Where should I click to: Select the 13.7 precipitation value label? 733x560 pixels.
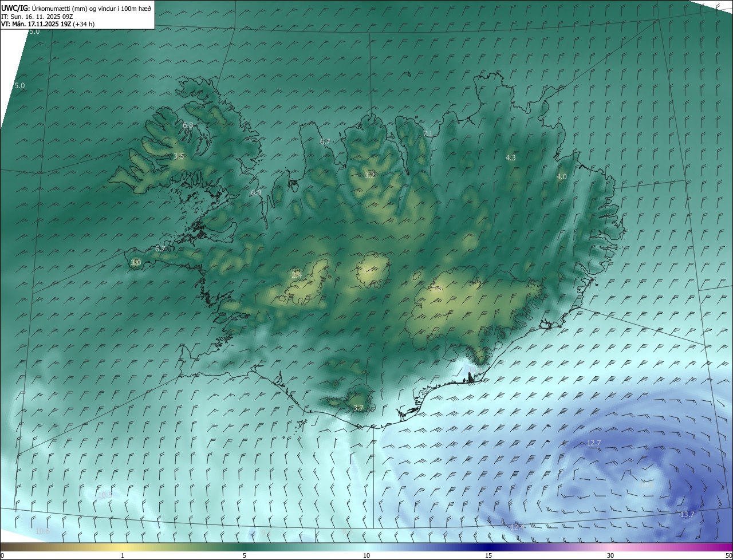[x=687, y=515]
